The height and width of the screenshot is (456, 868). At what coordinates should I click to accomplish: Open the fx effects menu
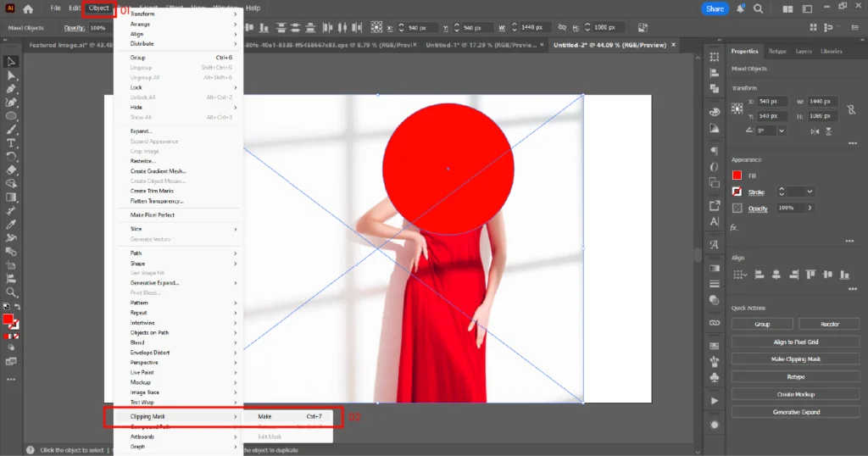tap(734, 227)
